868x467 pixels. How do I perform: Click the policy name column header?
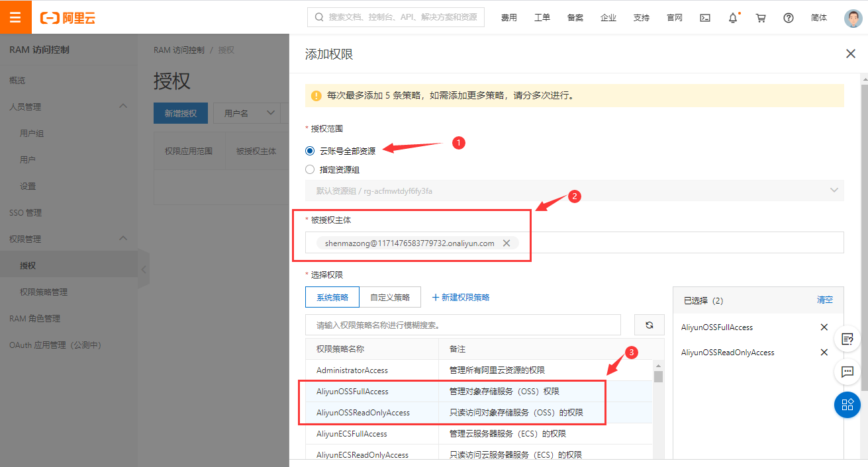click(x=371, y=349)
